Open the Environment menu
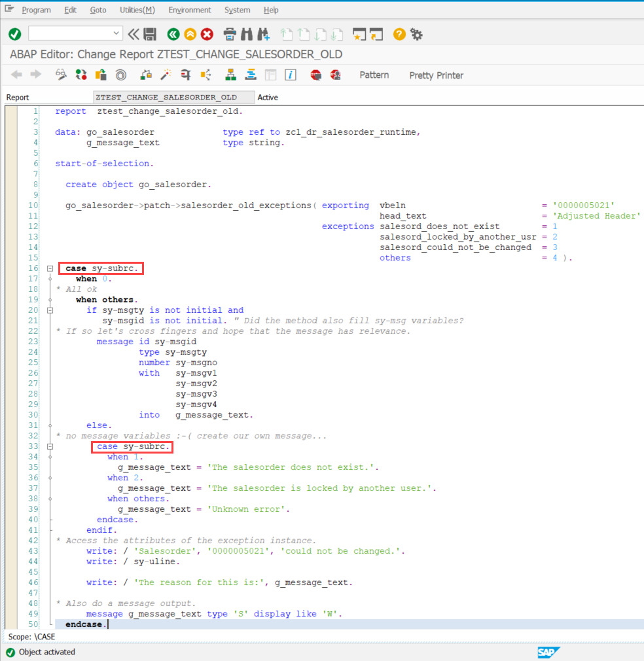 190,10
